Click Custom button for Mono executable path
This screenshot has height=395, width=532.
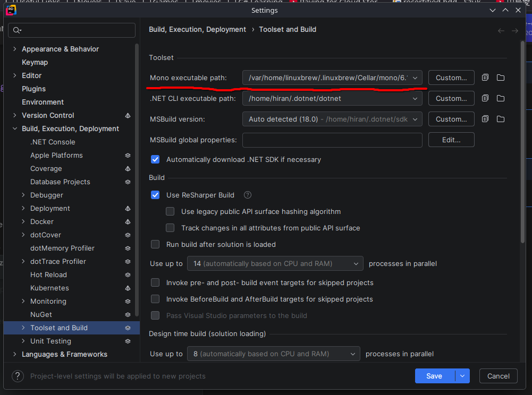point(451,78)
